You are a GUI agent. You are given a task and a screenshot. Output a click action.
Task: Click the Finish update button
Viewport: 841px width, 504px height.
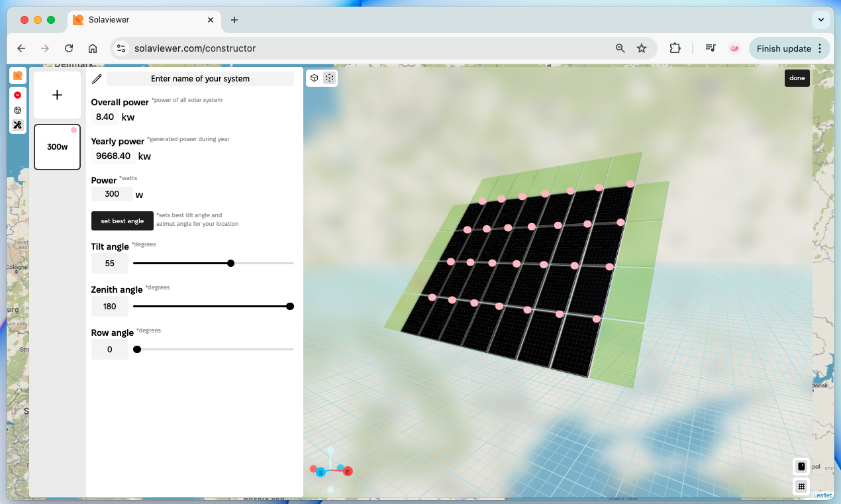pos(784,48)
